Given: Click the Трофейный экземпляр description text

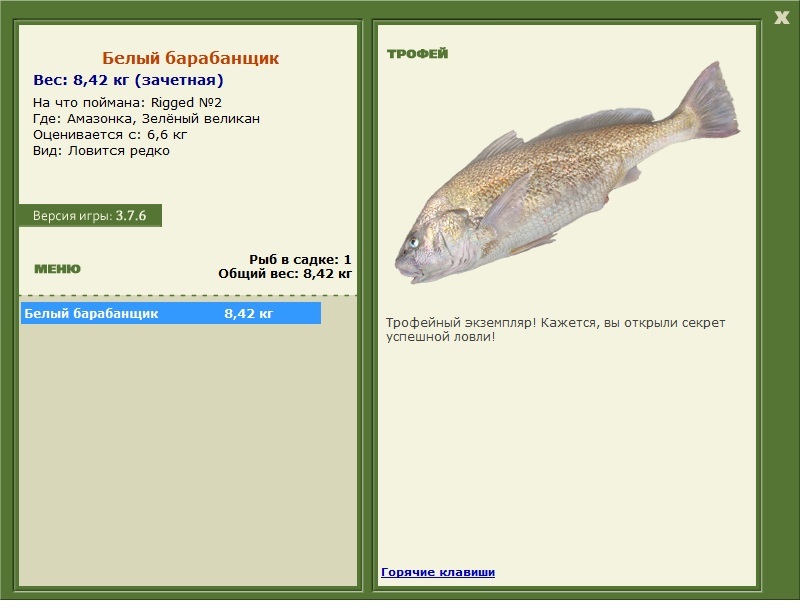Looking at the screenshot, I should (x=555, y=330).
